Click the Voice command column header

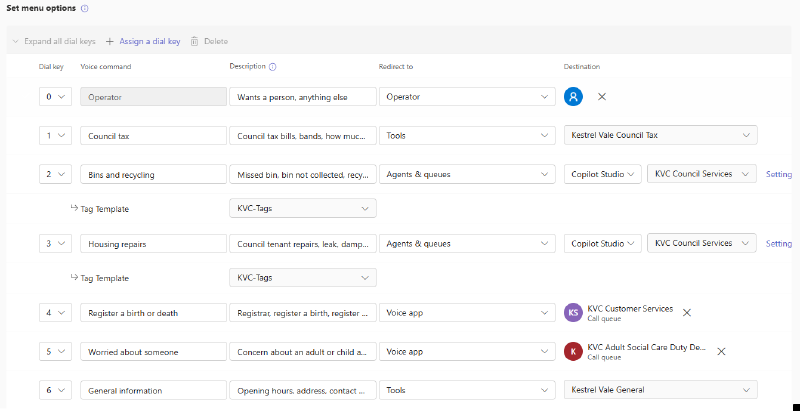(x=106, y=67)
